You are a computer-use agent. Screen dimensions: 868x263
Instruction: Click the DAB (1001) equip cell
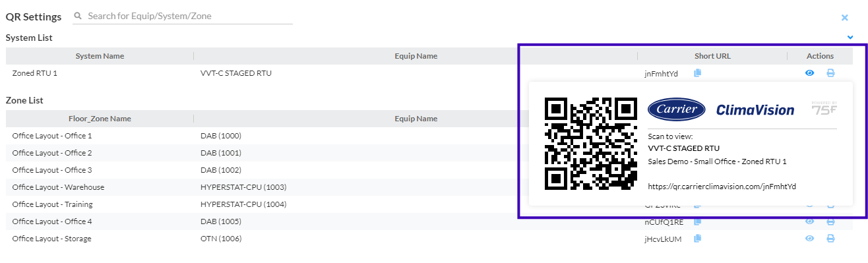click(x=221, y=153)
